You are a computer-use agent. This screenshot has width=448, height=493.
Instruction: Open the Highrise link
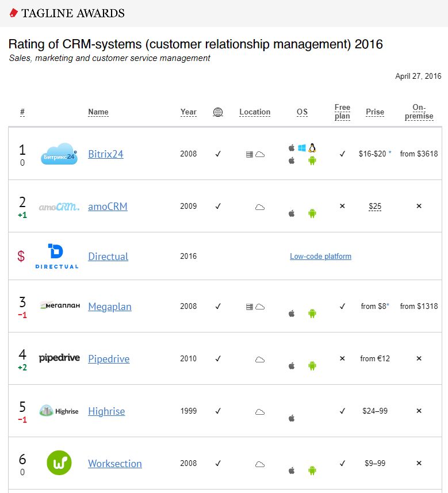point(106,411)
